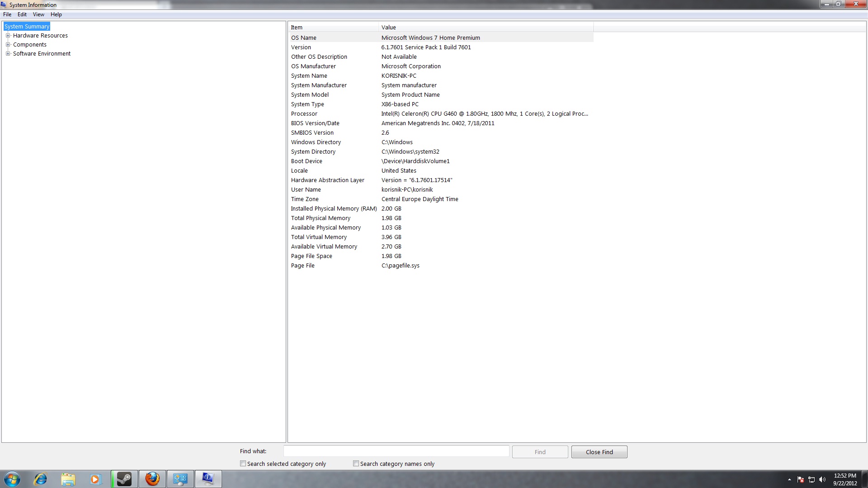The height and width of the screenshot is (488, 868).
Task: Open the Windows Start menu orb
Action: coord(12,479)
